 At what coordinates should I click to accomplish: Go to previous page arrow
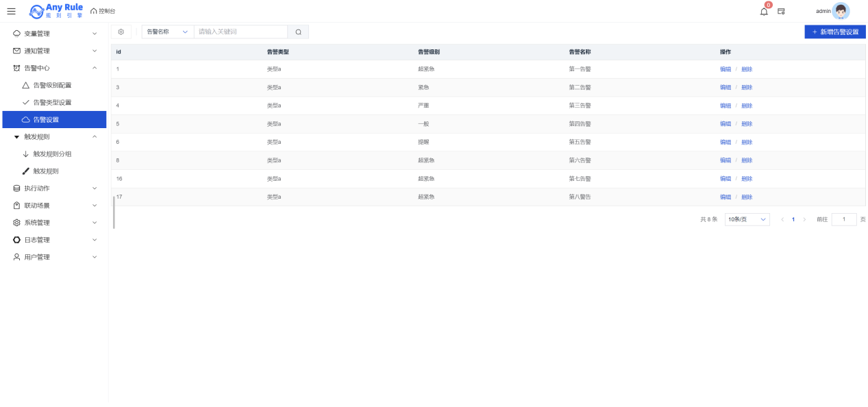pyautogui.click(x=782, y=219)
